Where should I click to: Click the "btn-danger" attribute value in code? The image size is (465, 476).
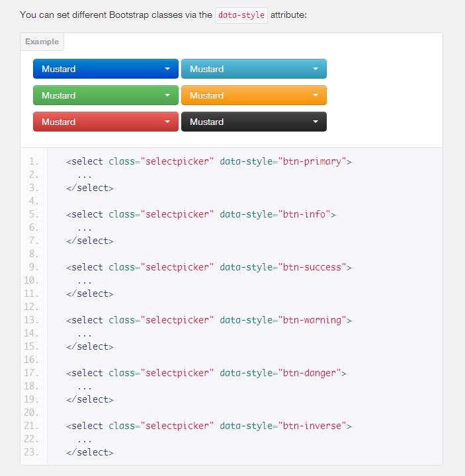(x=310, y=373)
